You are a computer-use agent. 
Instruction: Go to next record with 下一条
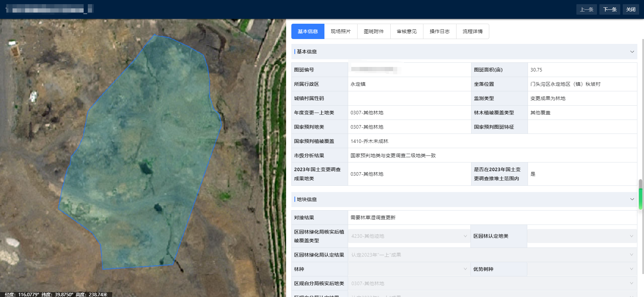click(610, 9)
